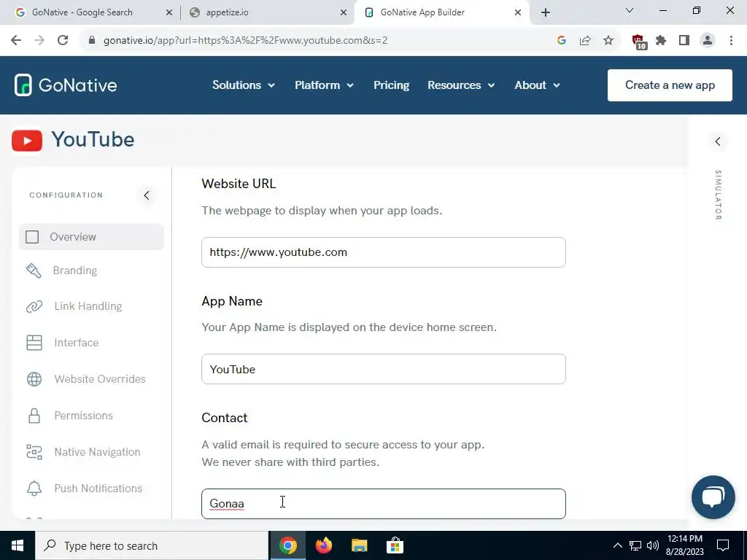
Task: Open the Link Handling chain icon
Action: [x=34, y=306]
